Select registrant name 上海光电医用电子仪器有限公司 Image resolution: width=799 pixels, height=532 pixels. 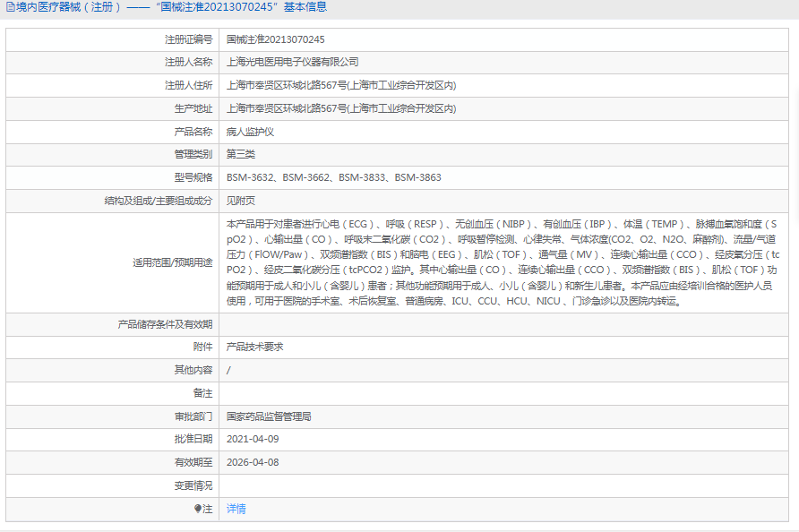pos(293,62)
